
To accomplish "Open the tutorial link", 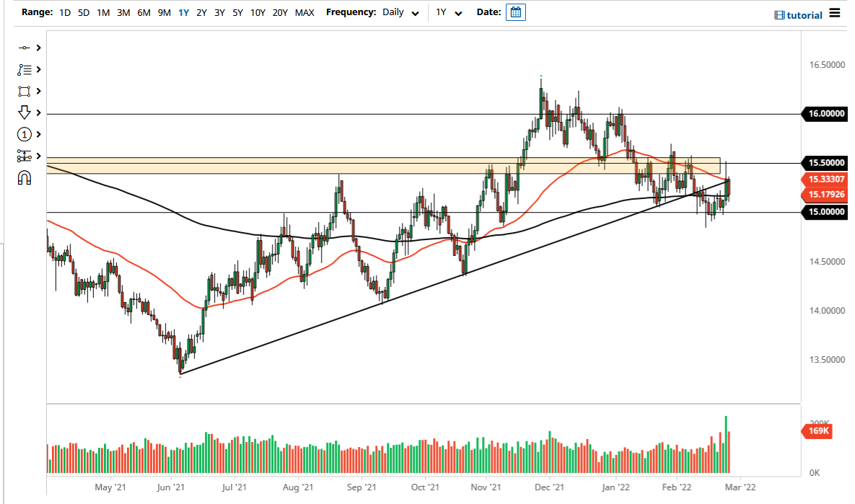I will tap(797, 14).
